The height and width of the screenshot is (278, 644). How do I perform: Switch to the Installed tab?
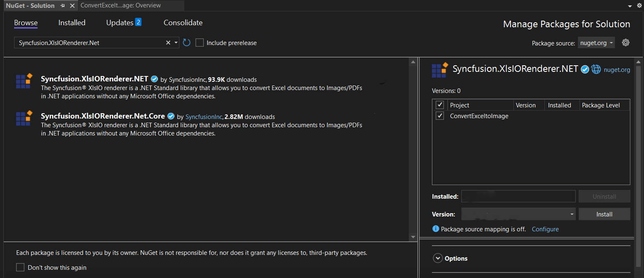point(72,23)
